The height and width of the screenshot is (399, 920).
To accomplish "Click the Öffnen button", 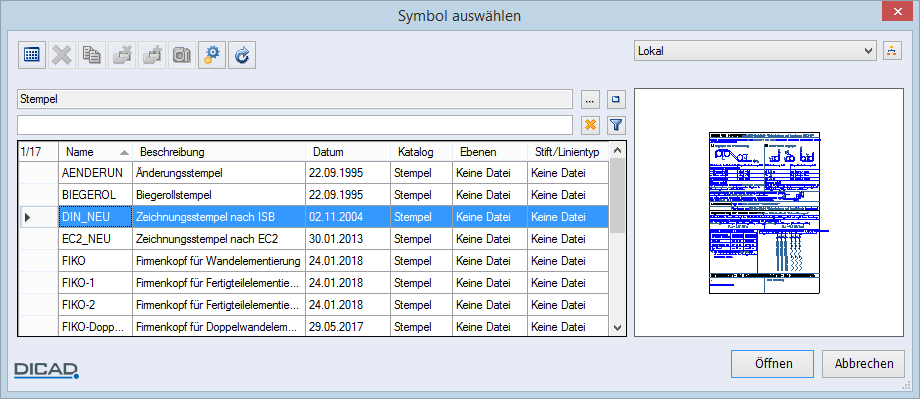I will (772, 364).
